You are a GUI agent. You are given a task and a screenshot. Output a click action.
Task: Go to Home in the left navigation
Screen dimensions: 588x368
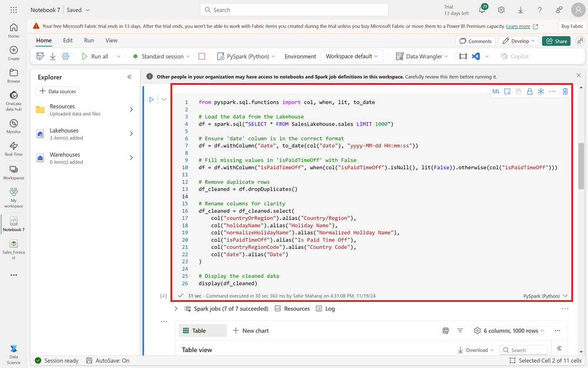(x=14, y=31)
